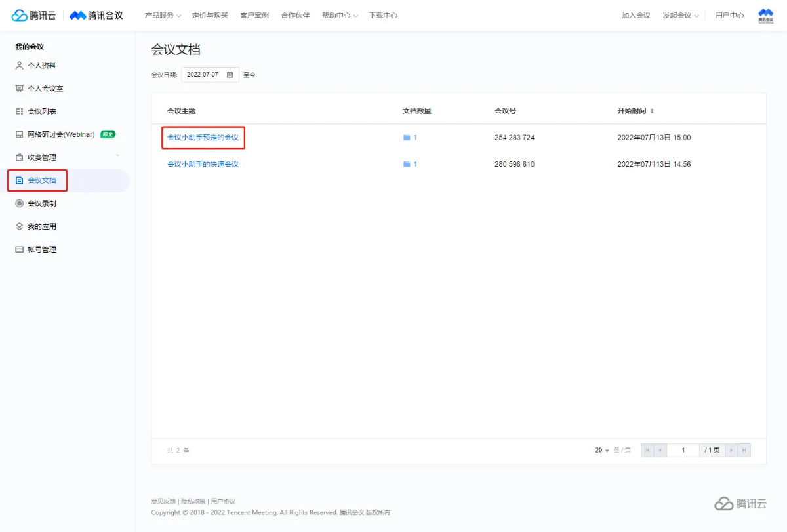Click the Tencent Cloud footer logo
Screen dimensions: 787x532
pos(740,504)
